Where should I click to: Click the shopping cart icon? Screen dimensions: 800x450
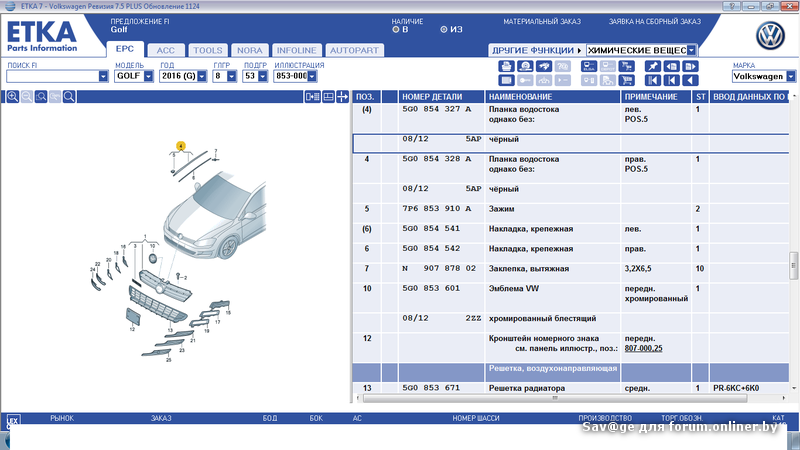(627, 81)
